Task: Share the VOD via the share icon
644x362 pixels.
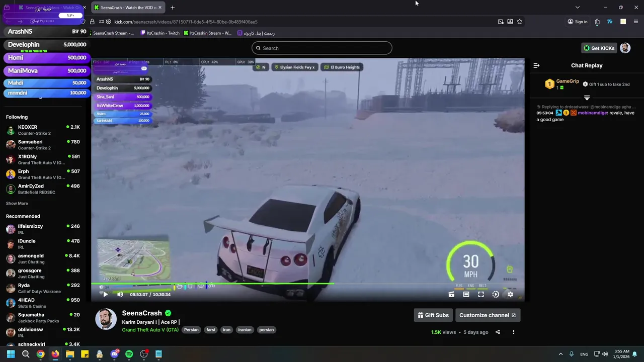Action: pos(498,332)
